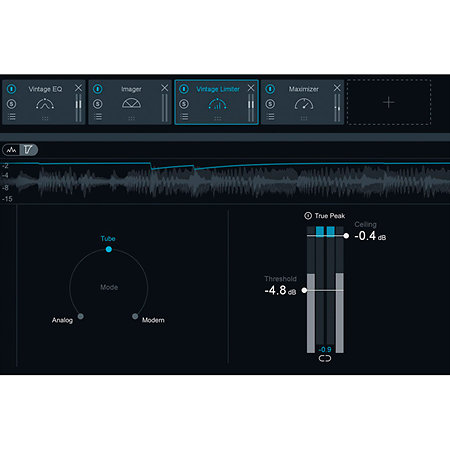Add a new module with plus slot
Image resolution: width=450 pixels, height=450 pixels.
[x=389, y=102]
